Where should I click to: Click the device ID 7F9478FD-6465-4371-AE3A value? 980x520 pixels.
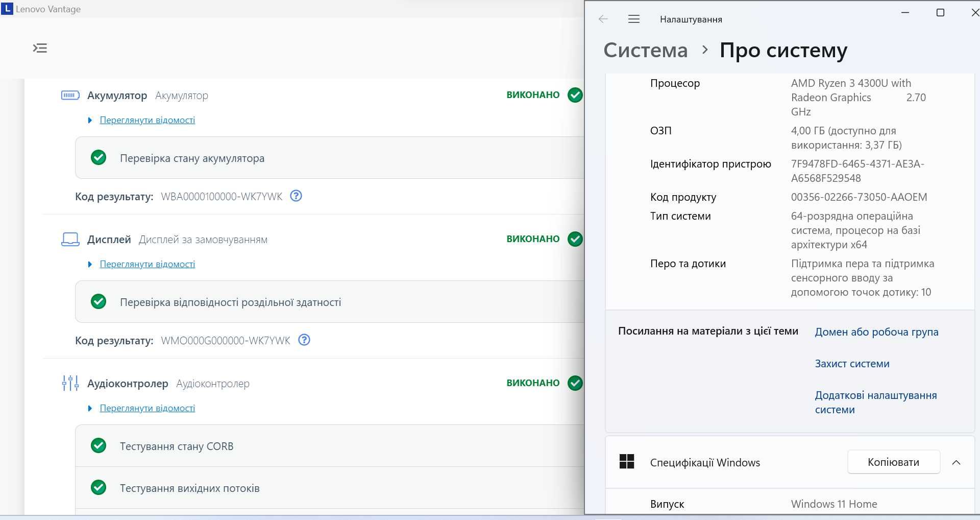point(857,171)
